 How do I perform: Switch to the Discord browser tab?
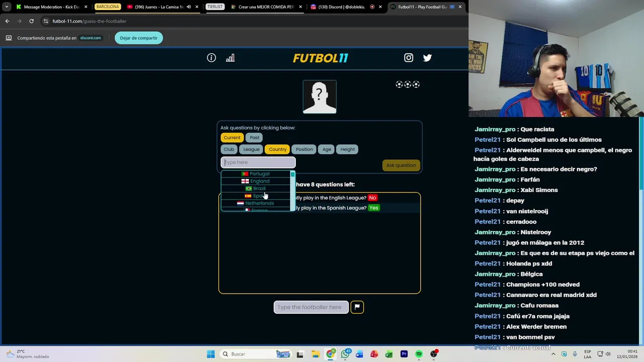point(345,7)
